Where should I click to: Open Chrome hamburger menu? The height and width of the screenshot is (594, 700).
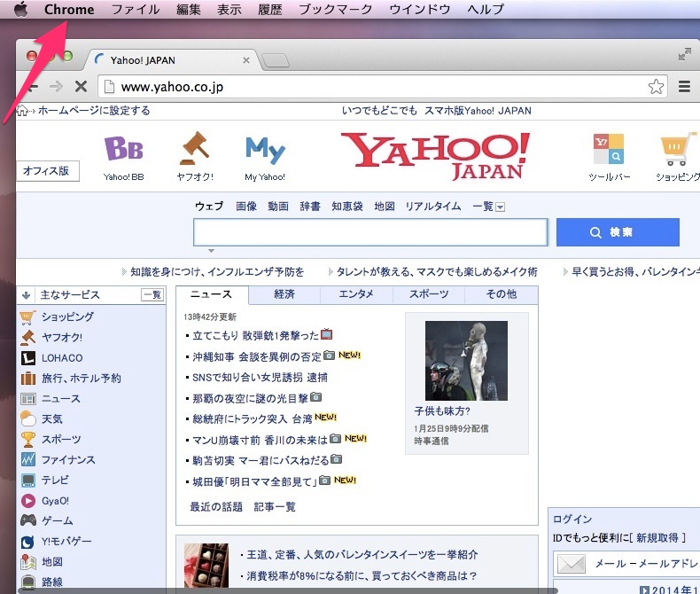(684, 87)
